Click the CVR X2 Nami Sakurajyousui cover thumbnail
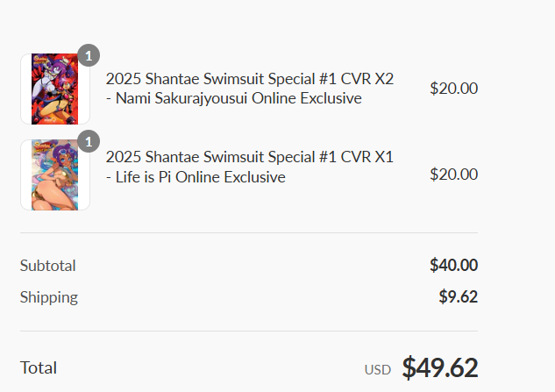Viewport: 555px width, 392px height. (x=55, y=89)
